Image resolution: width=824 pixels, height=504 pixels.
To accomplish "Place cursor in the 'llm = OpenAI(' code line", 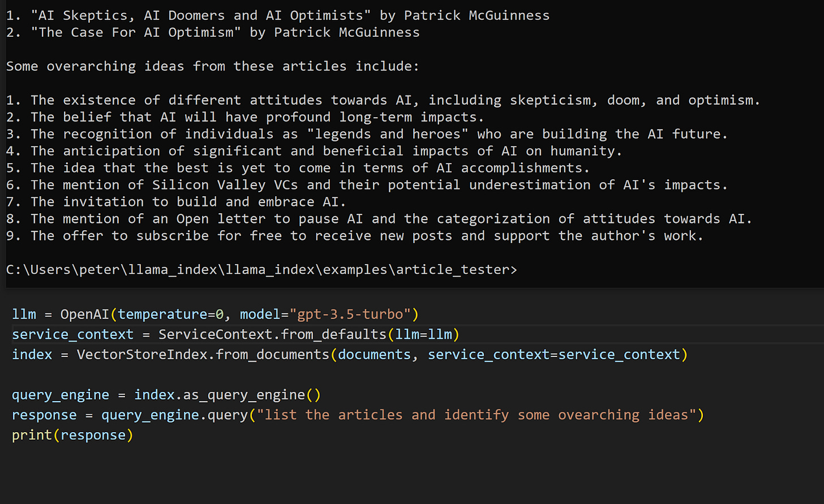I will coord(215,314).
